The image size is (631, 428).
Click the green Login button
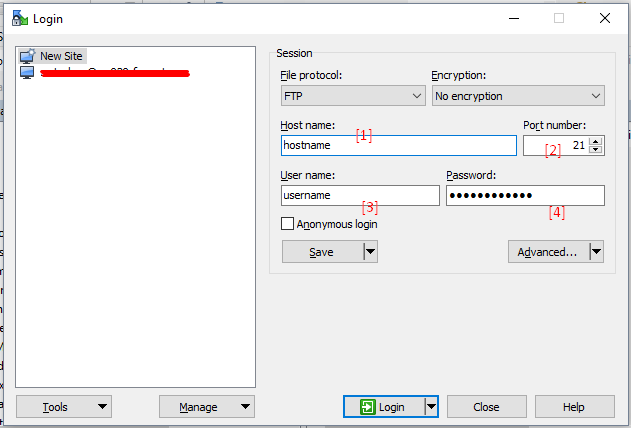(x=384, y=407)
